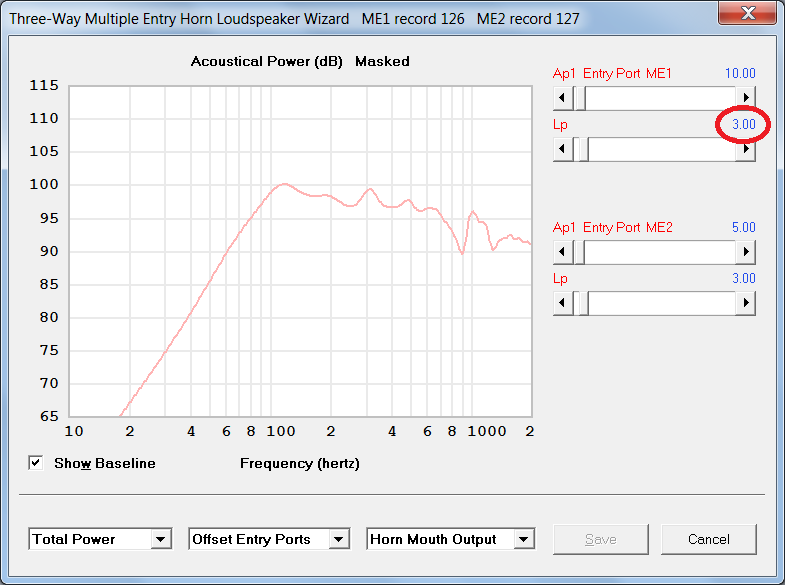This screenshot has width=785, height=585.
Task: Click the ME2 Lp value 3.00
Action: click(x=743, y=279)
